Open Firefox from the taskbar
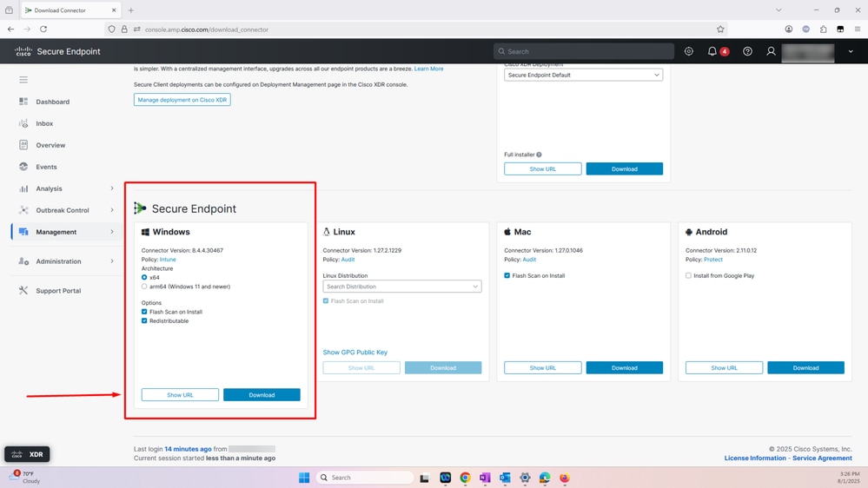This screenshot has width=868, height=488. [x=564, y=478]
